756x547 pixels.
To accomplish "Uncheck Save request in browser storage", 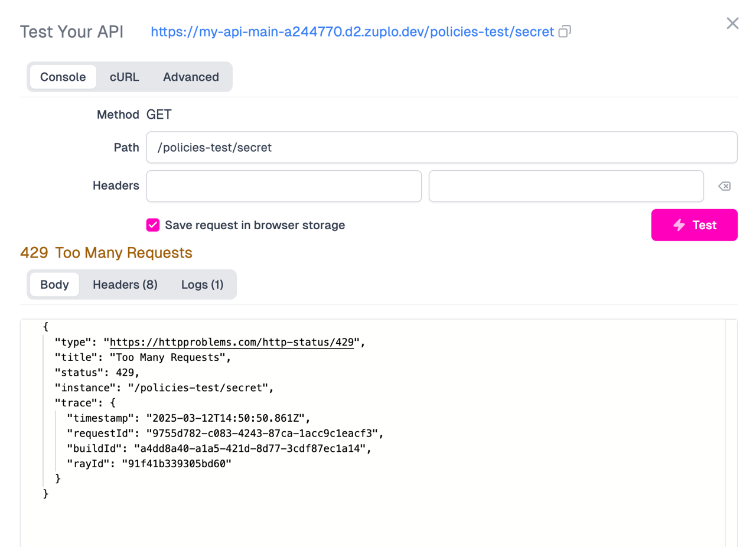I will click(153, 225).
